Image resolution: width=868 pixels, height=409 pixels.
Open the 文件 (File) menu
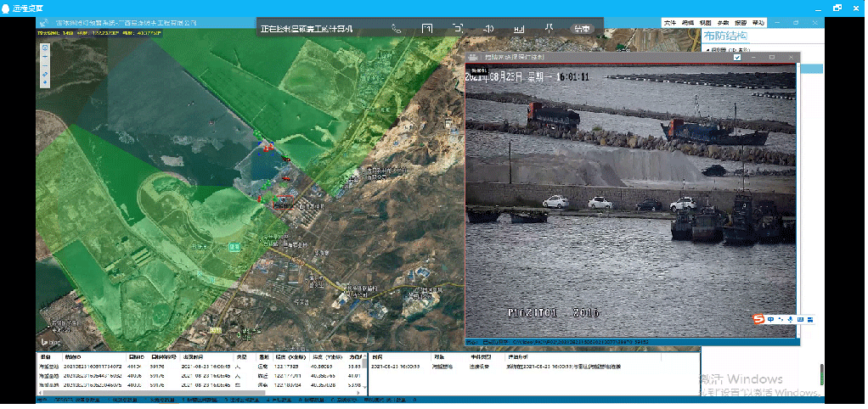click(x=670, y=22)
